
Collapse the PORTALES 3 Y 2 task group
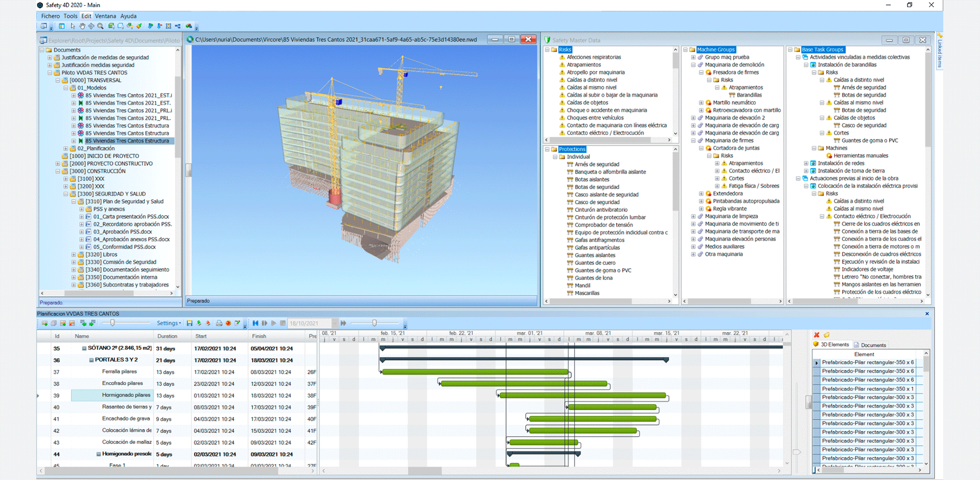pyautogui.click(x=91, y=361)
